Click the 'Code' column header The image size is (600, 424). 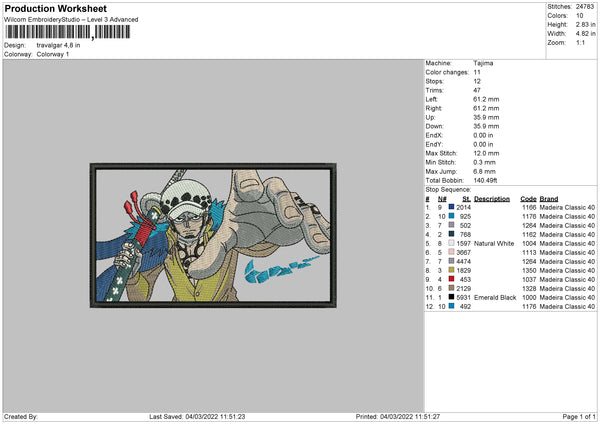(x=528, y=199)
